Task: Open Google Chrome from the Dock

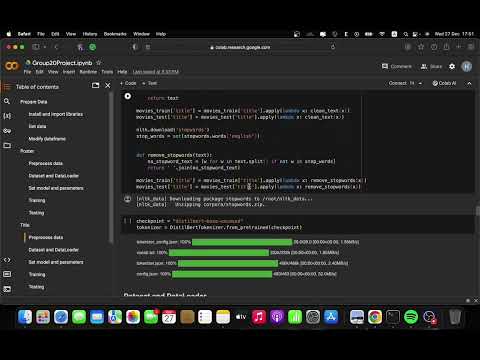Action: click(x=375, y=317)
